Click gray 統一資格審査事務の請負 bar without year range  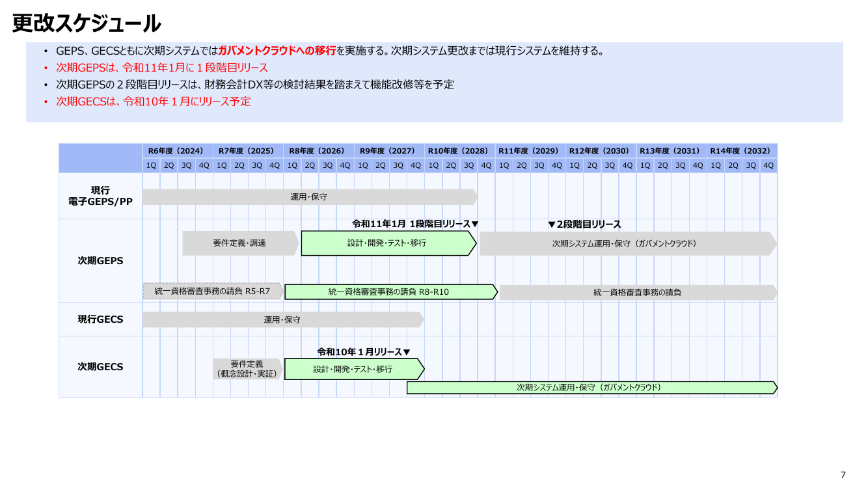[638, 292]
